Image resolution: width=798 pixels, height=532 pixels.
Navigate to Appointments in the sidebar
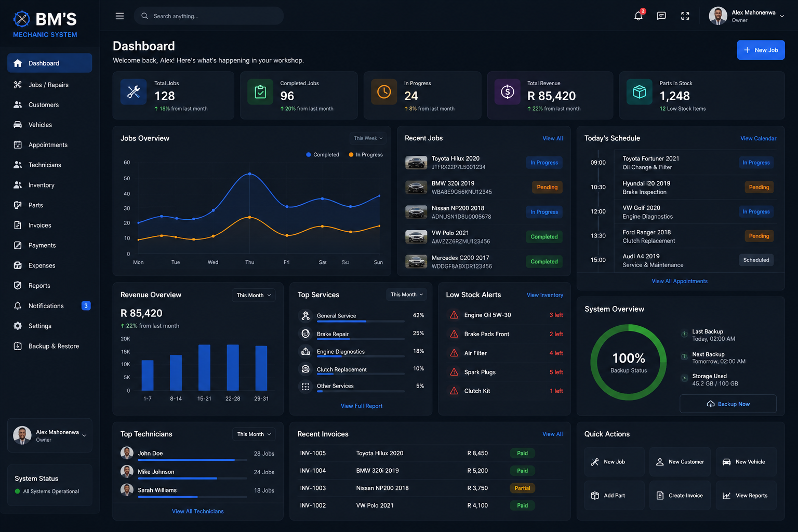coord(50,145)
